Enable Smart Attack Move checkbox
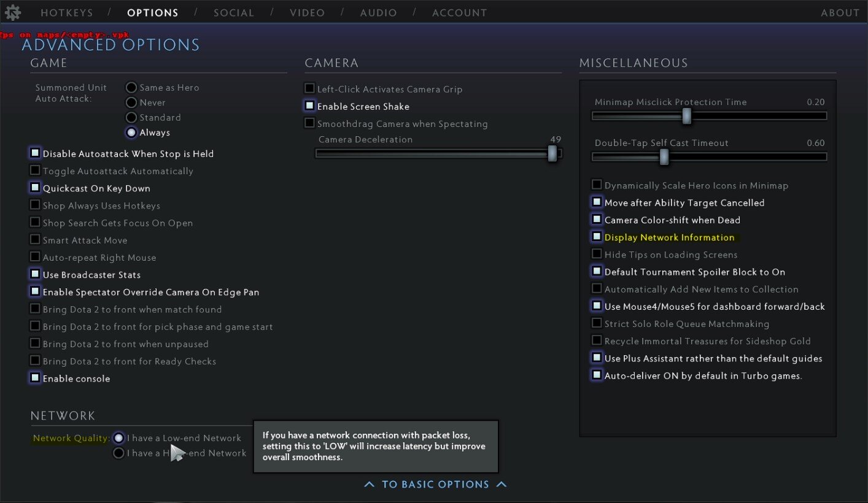The width and height of the screenshot is (868, 503). (x=36, y=240)
